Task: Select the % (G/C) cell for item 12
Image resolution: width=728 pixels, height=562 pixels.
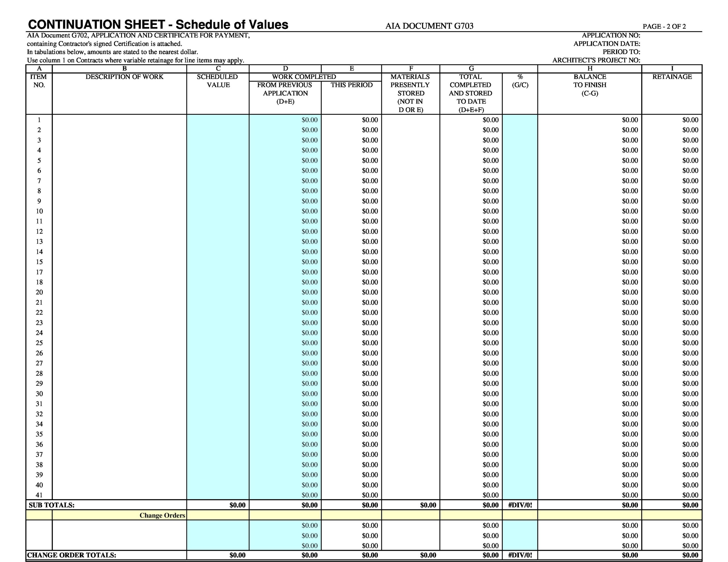Action: [x=520, y=232]
